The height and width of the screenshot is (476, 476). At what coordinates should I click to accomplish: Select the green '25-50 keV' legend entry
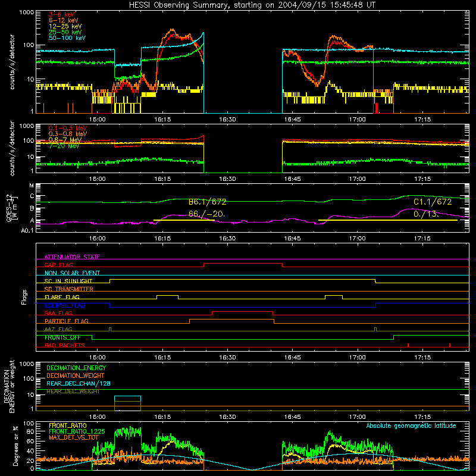tap(65, 32)
